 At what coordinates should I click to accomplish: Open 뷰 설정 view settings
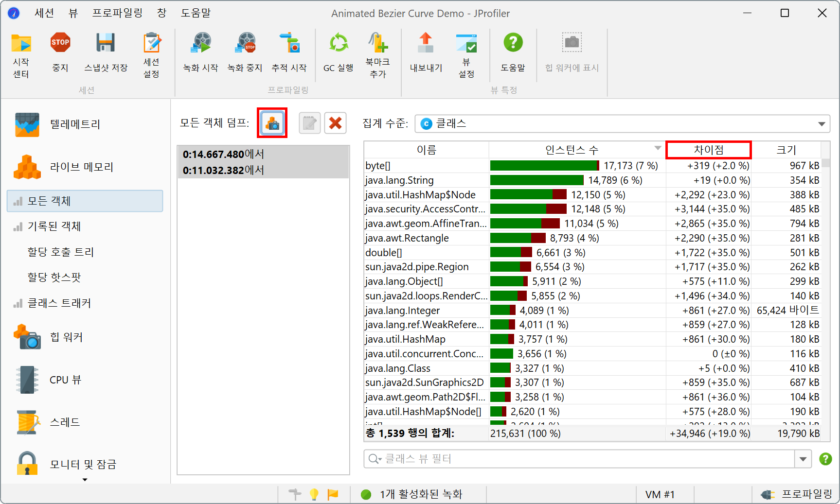(466, 56)
